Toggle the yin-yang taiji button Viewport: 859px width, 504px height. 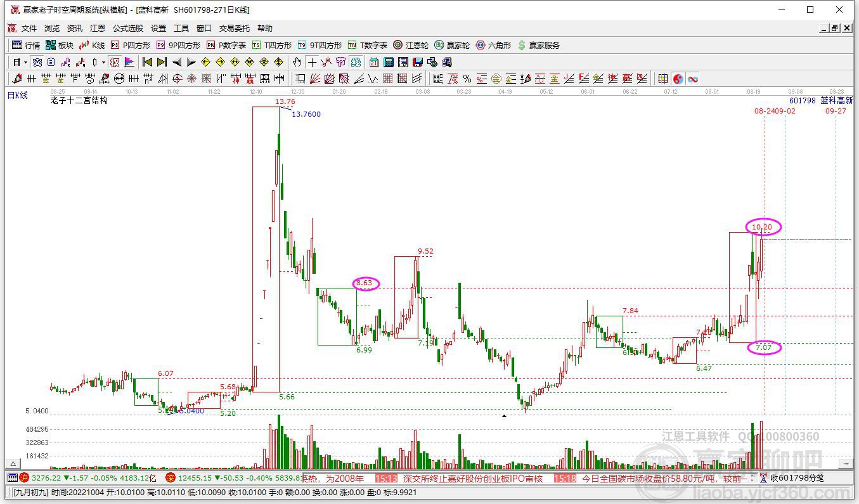(x=678, y=79)
